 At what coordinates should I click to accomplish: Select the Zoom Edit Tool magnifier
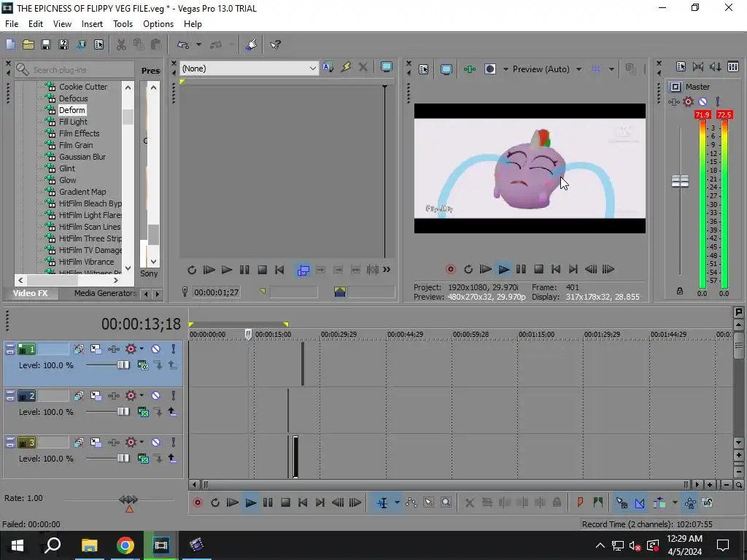click(446, 502)
